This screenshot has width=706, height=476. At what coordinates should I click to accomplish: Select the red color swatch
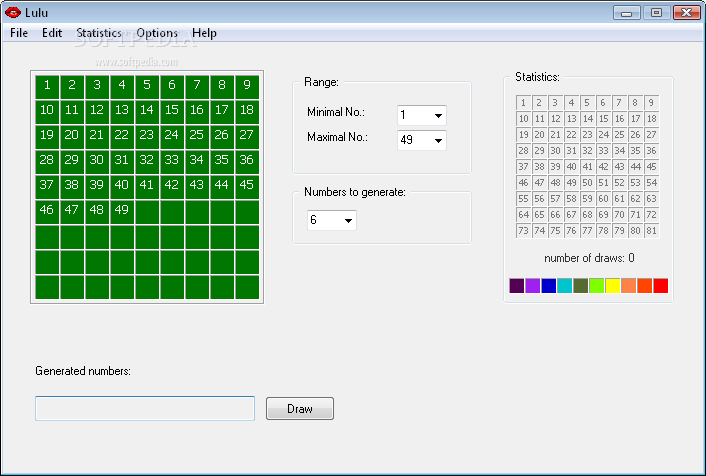pyautogui.click(x=661, y=286)
